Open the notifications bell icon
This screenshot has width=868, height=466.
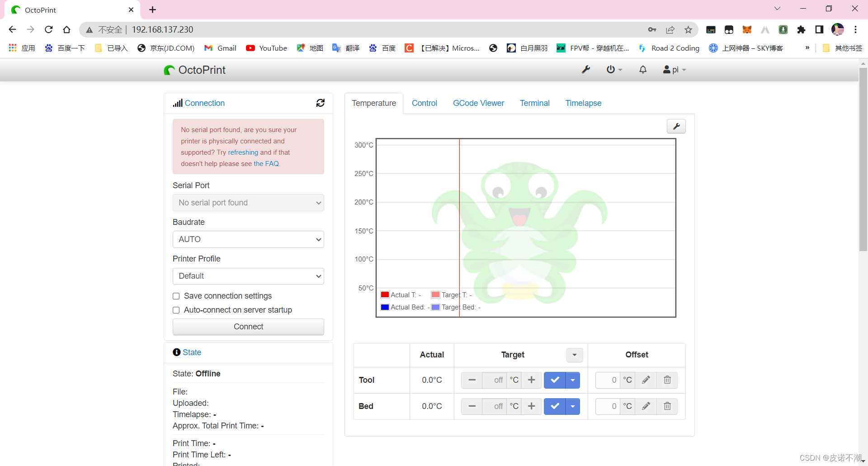click(642, 70)
